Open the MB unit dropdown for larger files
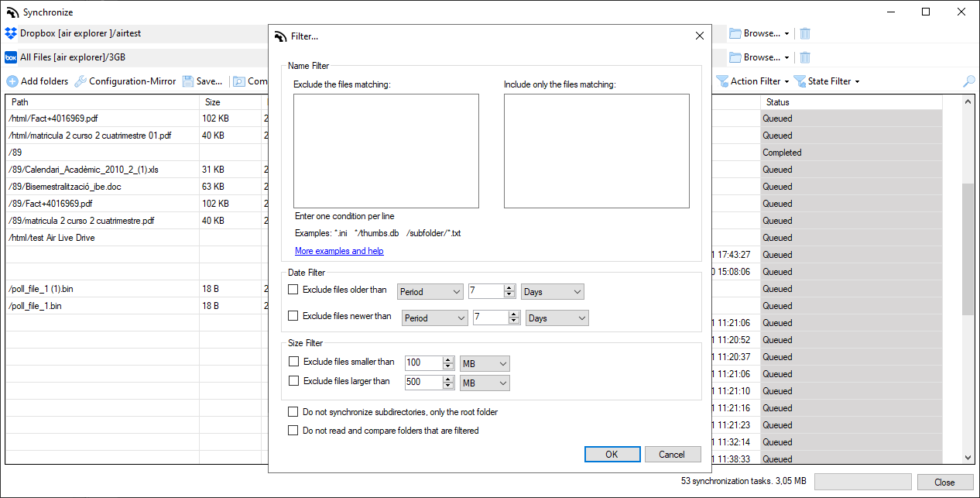This screenshot has width=980, height=498. (485, 383)
